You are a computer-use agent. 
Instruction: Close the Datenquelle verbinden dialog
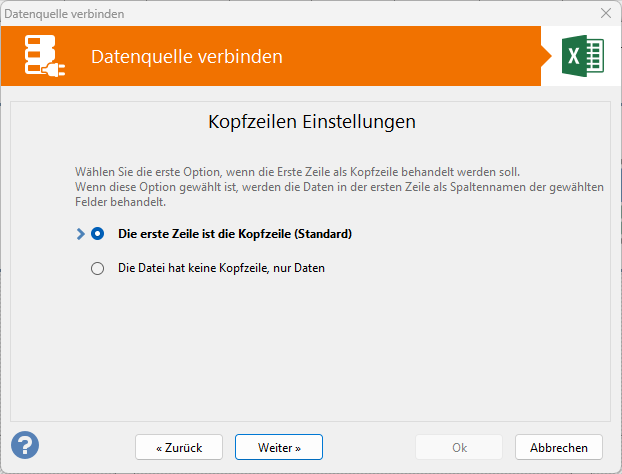click(x=605, y=13)
